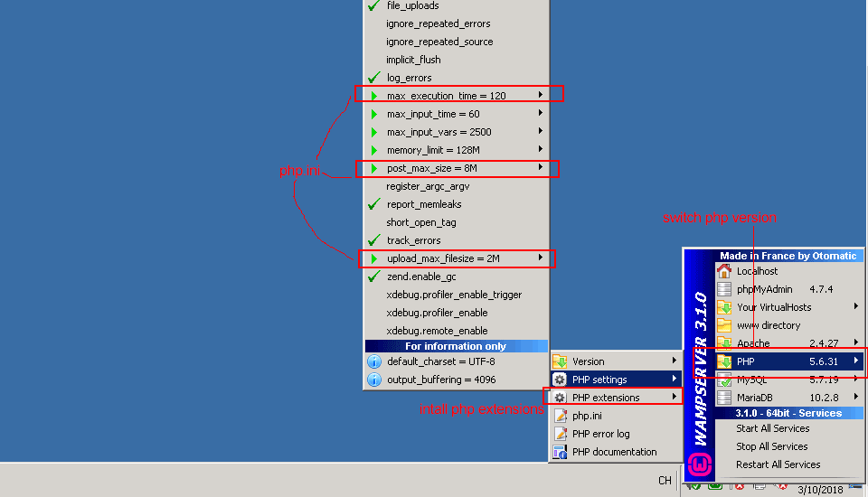Enable ignore_repeated_source
This screenshot has height=497, width=868.
point(457,42)
